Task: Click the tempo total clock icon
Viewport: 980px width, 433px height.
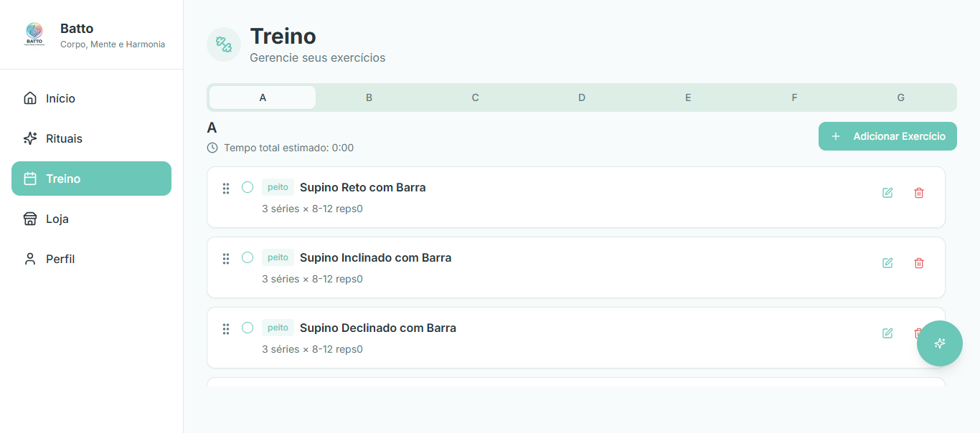Action: click(212, 148)
